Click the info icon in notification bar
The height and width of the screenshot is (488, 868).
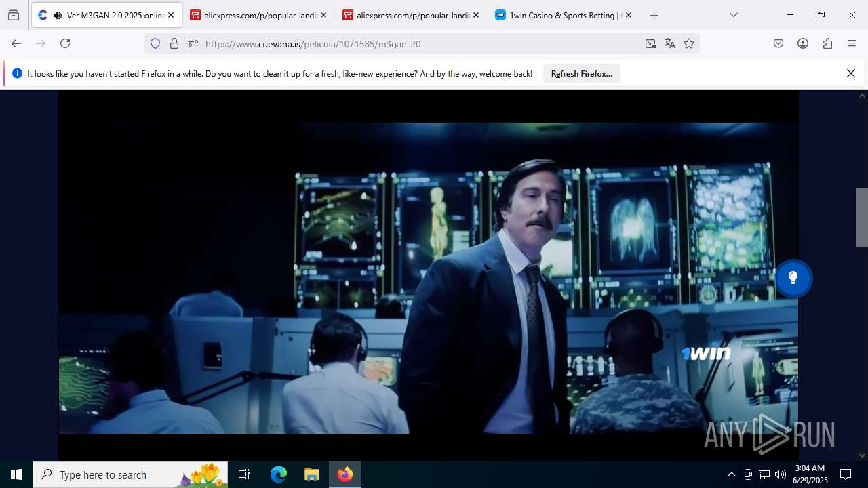18,73
